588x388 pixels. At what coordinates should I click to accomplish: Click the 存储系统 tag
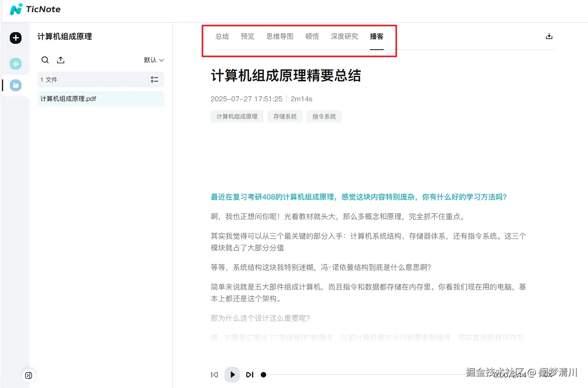285,117
